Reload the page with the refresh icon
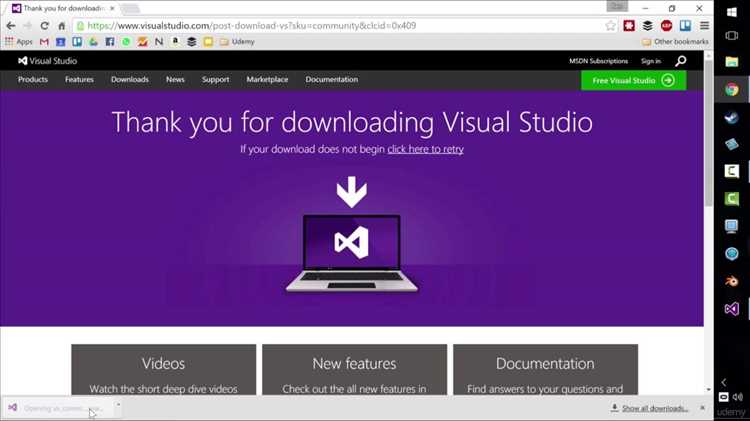This screenshot has height=421, width=750. pos(44,26)
